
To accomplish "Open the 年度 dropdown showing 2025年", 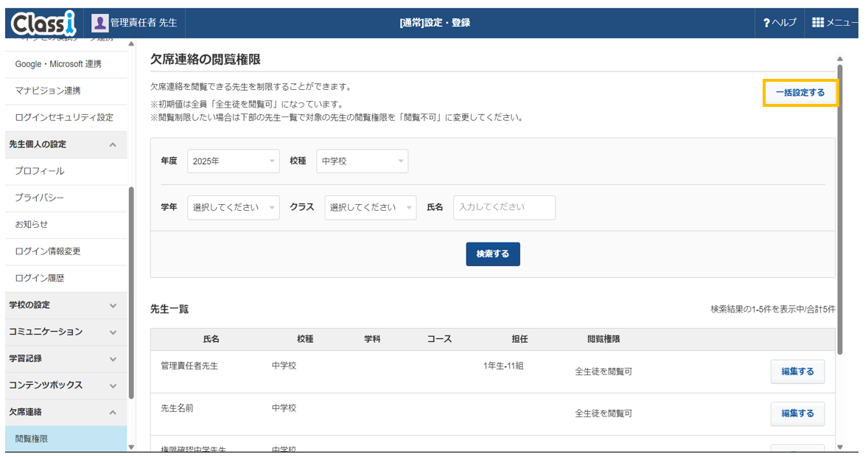I will click(x=233, y=161).
